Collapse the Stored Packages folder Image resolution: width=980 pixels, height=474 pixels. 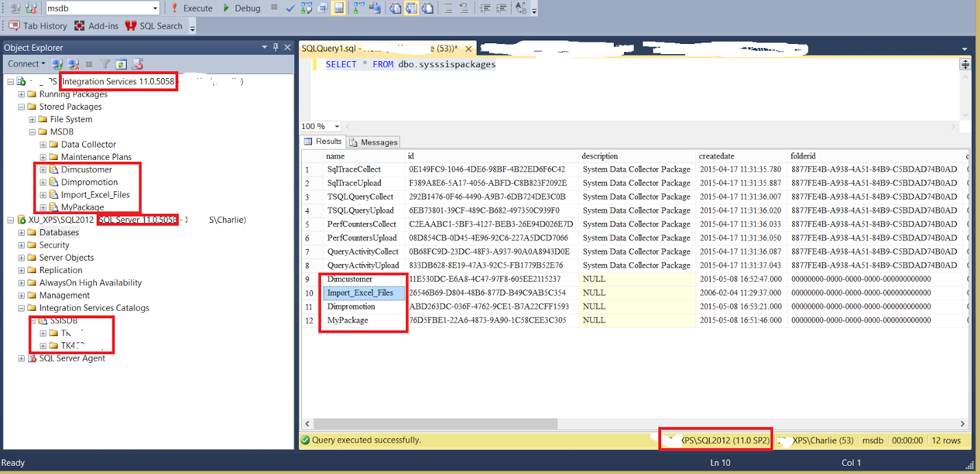coord(21,106)
